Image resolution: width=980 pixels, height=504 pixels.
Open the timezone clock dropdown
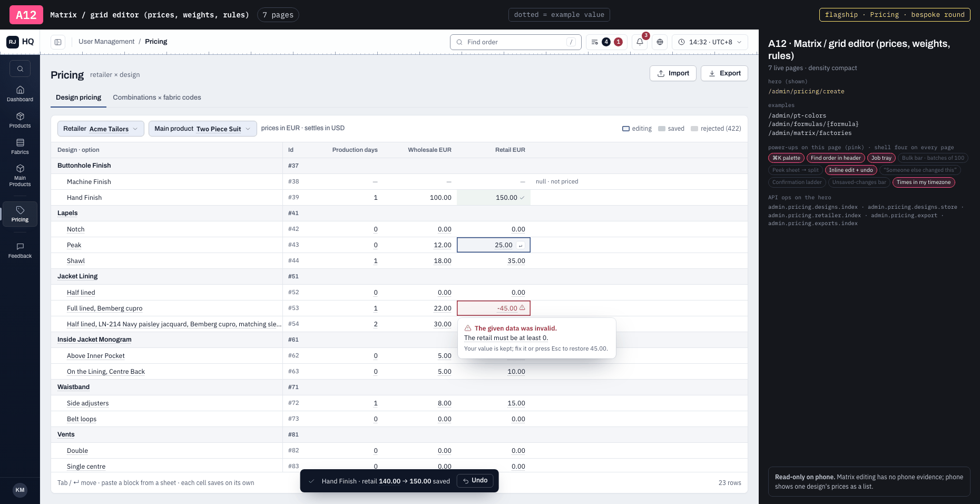pos(710,42)
